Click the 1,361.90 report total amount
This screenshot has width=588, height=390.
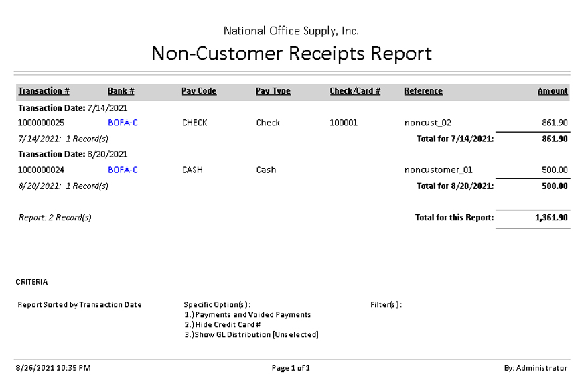pos(551,218)
